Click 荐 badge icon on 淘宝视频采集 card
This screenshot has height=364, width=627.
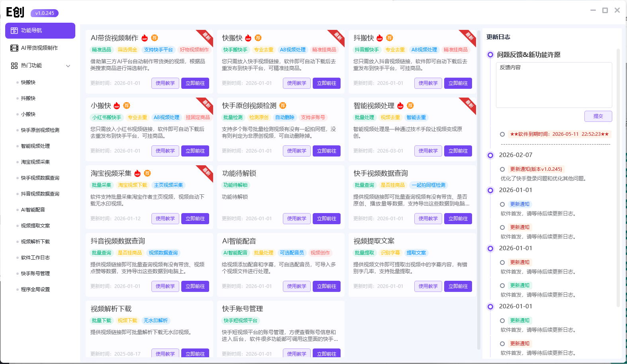pyautogui.click(x=147, y=173)
